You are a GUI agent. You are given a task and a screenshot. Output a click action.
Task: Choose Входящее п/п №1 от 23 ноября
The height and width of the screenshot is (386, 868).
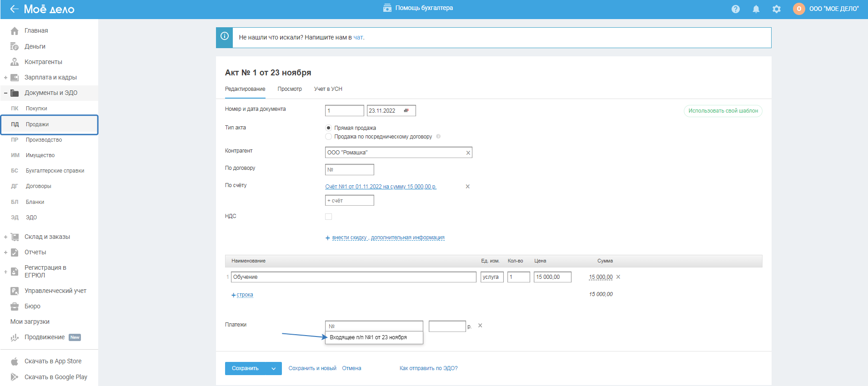coord(374,337)
